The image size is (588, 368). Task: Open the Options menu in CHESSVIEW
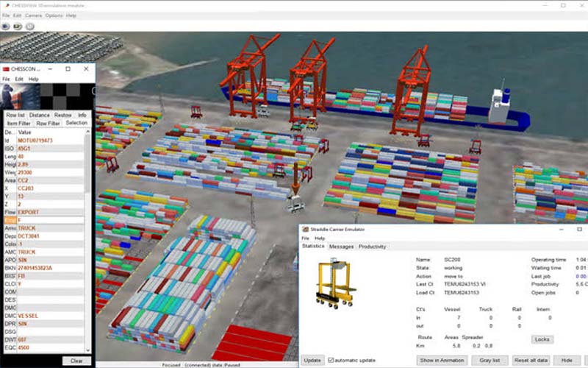pos(54,15)
